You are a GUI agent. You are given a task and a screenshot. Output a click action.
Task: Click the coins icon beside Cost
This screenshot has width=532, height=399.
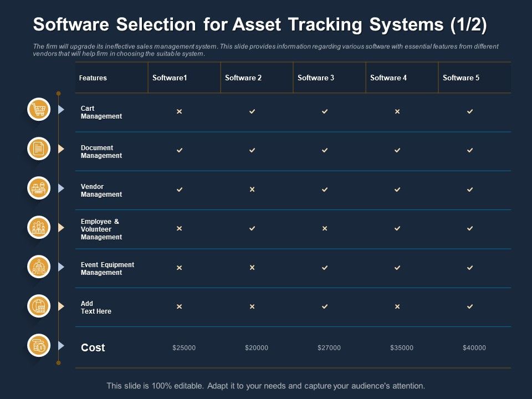(x=39, y=345)
